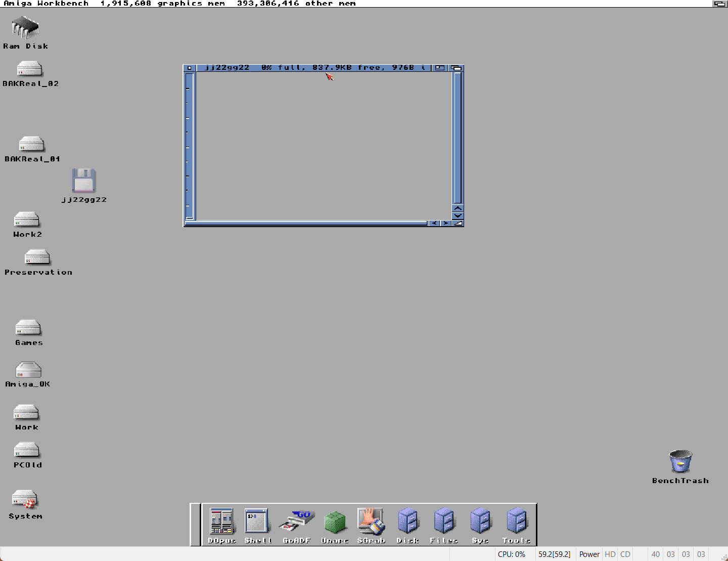Image resolution: width=728 pixels, height=561 pixels.
Task: Click the jj22gg22 window title bar
Action: pyautogui.click(x=313, y=68)
